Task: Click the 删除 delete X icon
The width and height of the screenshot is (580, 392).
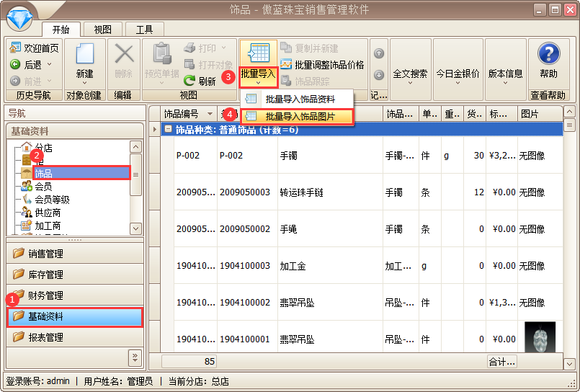Action: coord(124,54)
